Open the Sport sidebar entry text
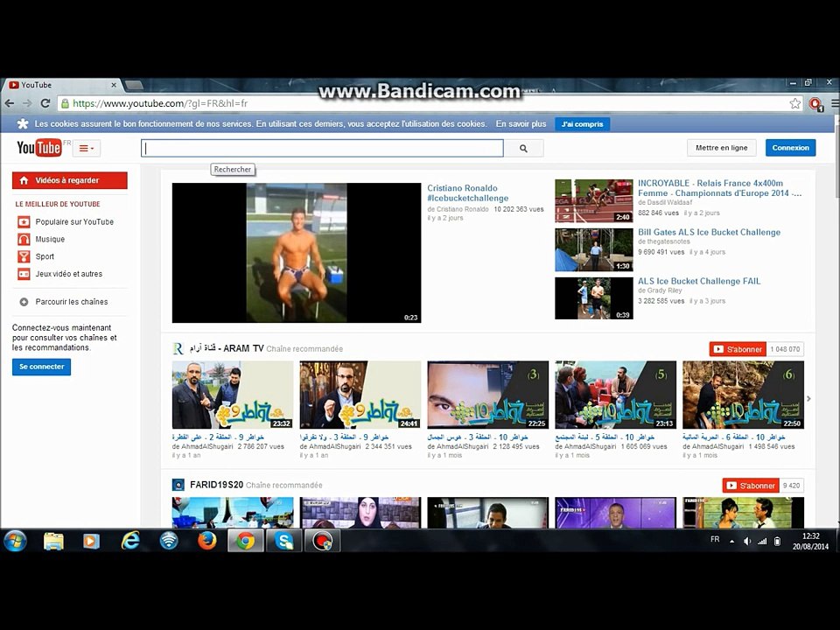The height and width of the screenshot is (630, 840). (45, 256)
